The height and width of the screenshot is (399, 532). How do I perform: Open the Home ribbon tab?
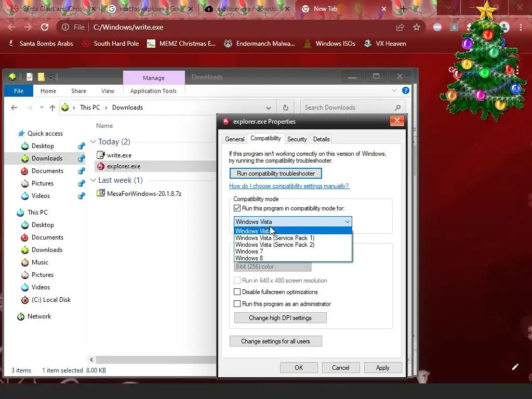point(48,91)
